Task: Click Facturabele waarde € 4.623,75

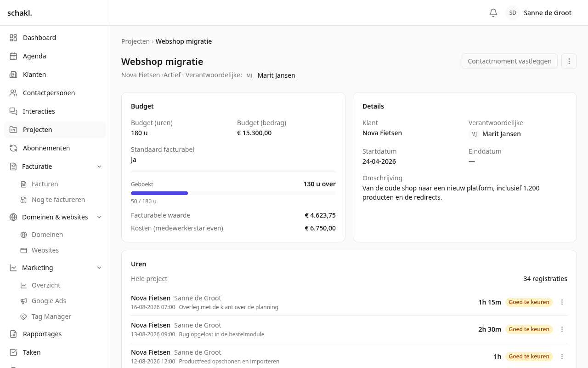Action: coord(320,215)
